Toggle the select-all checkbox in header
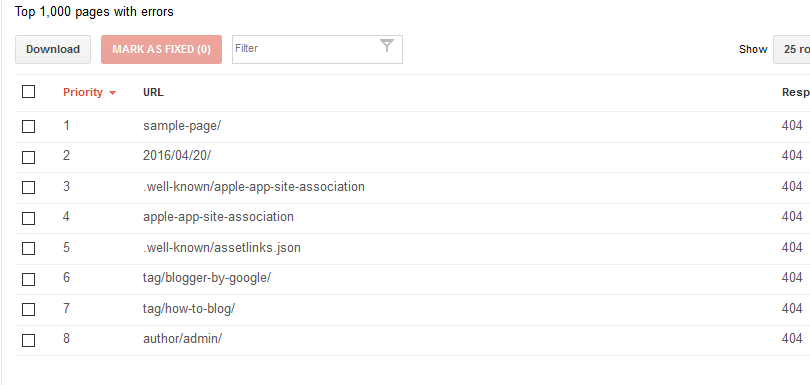810x385 pixels. pyautogui.click(x=28, y=92)
